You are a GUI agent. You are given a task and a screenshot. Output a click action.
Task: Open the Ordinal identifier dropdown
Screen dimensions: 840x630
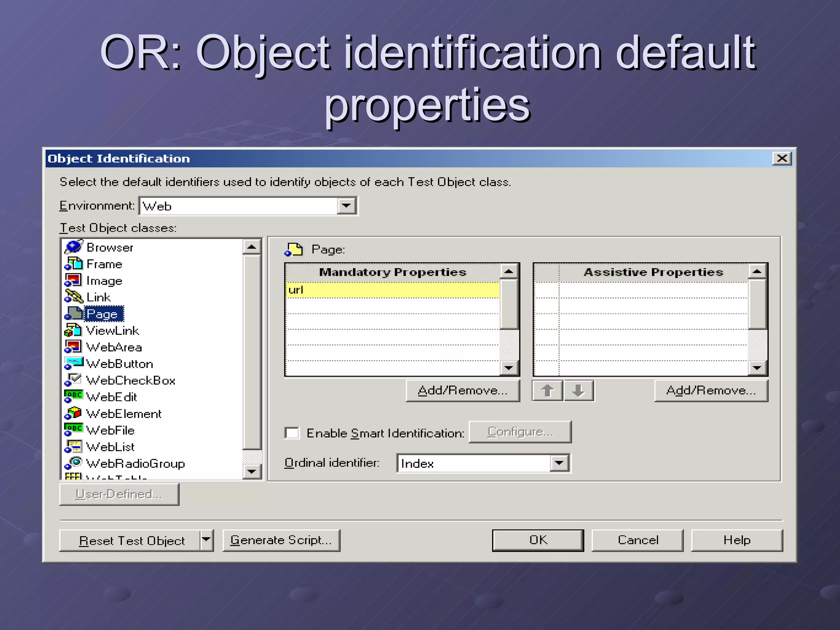tap(559, 463)
